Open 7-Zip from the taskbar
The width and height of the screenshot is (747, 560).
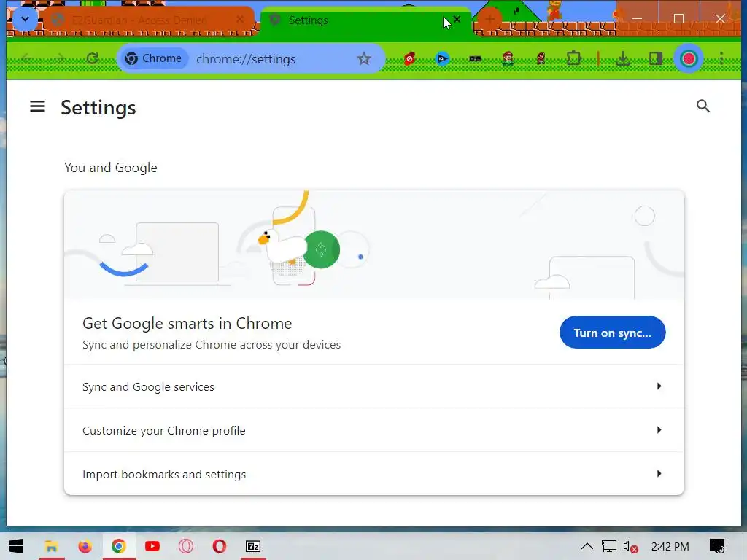tap(253, 546)
